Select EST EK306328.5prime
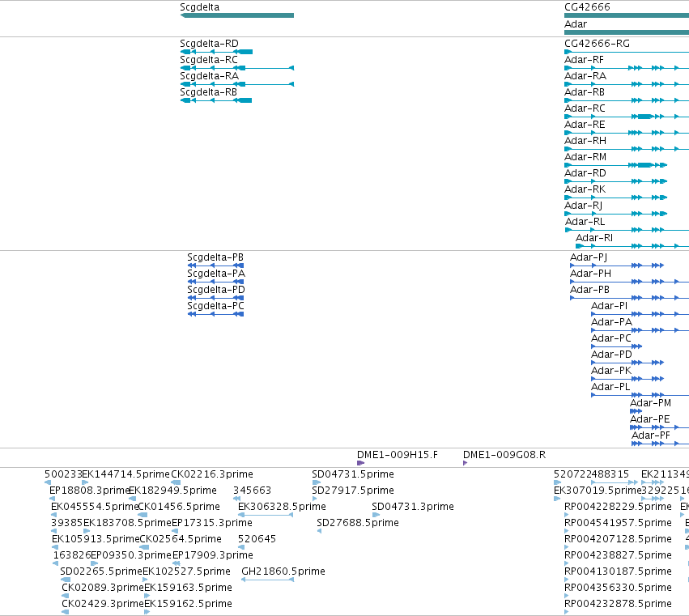Image resolution: width=689 pixels, height=616 pixels. point(282,507)
